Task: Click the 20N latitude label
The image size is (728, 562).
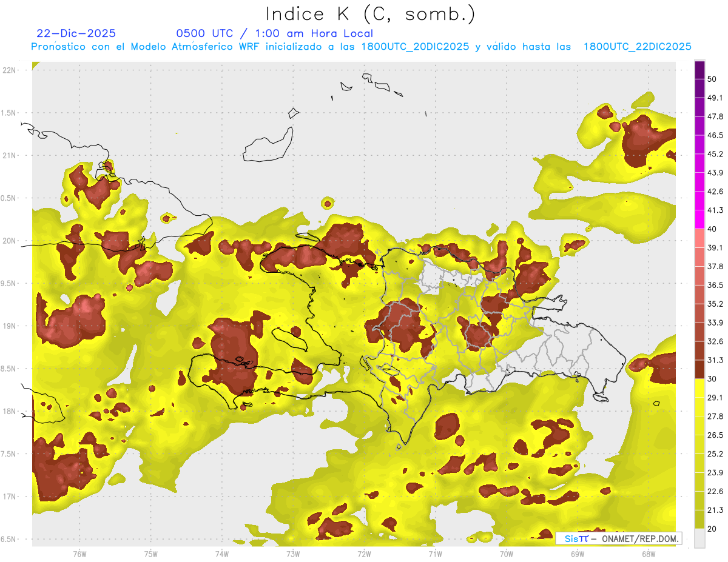Action: point(10,241)
